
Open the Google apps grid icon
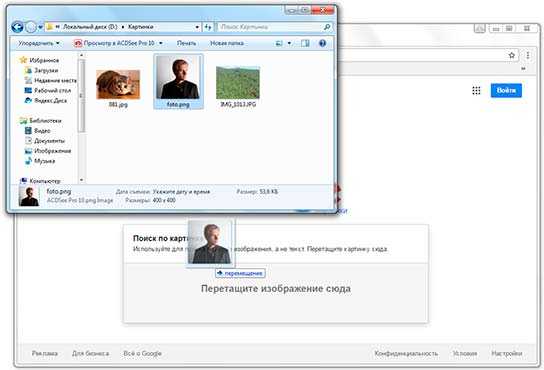476,91
